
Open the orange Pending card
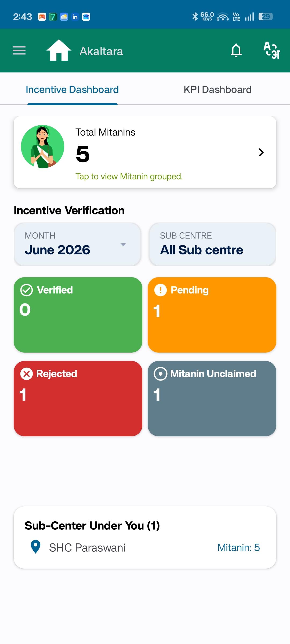click(212, 315)
